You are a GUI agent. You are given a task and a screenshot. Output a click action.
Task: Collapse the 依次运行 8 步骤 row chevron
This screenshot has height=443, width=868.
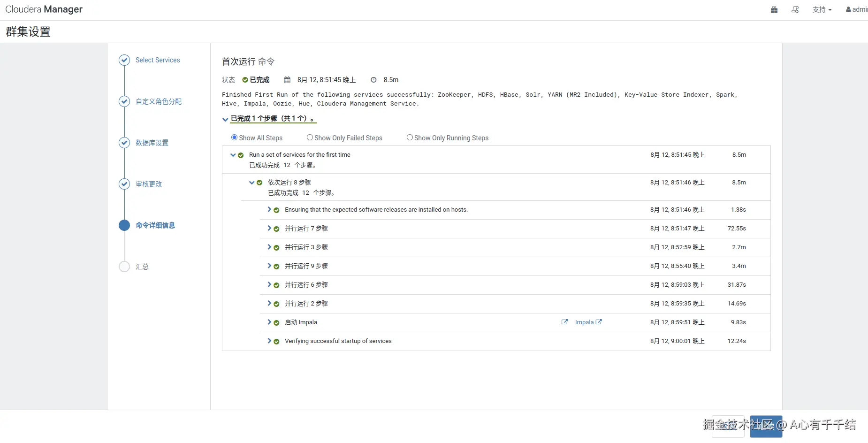tap(252, 183)
